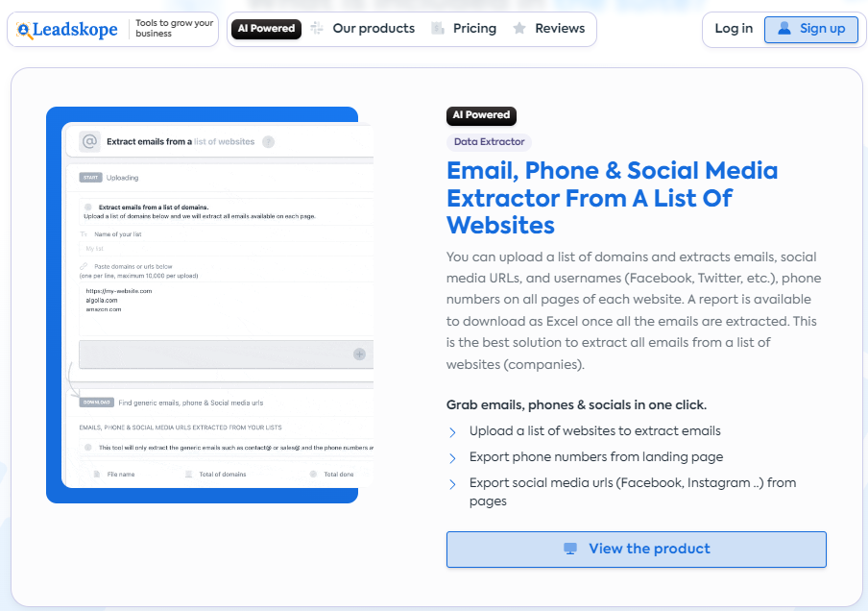Click the plus icon in the upload bar
This screenshot has width=868, height=611.
[359, 354]
